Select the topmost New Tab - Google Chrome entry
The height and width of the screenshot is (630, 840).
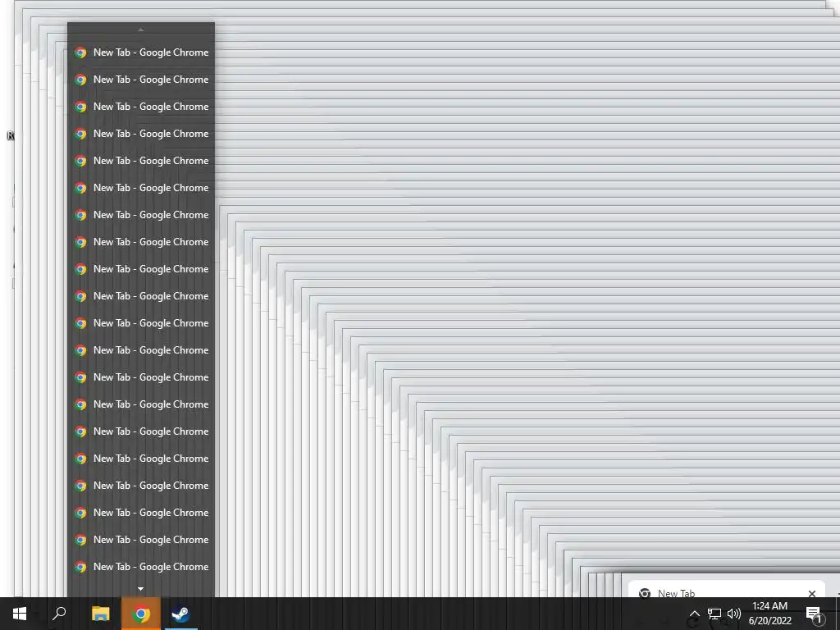tap(141, 52)
